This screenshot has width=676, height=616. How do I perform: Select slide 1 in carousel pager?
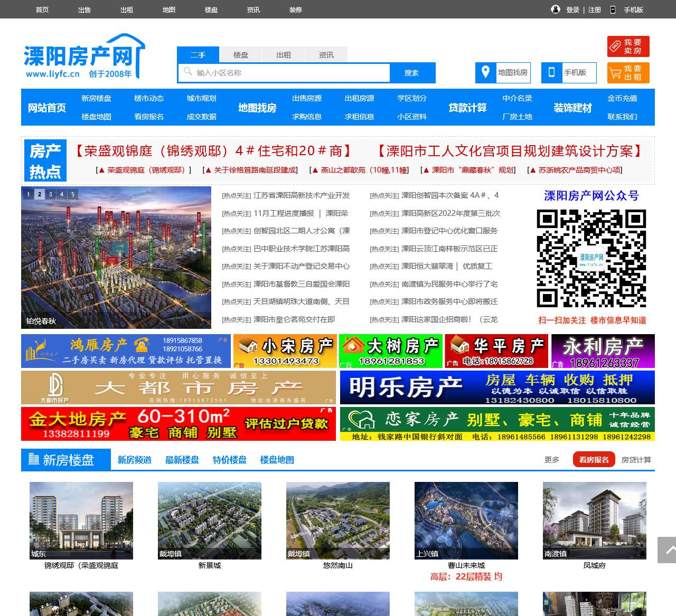pyautogui.click(x=29, y=194)
